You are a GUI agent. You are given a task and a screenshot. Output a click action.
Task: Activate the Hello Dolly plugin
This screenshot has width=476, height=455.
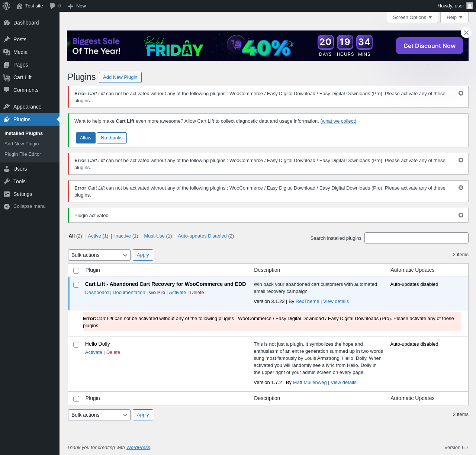(94, 352)
